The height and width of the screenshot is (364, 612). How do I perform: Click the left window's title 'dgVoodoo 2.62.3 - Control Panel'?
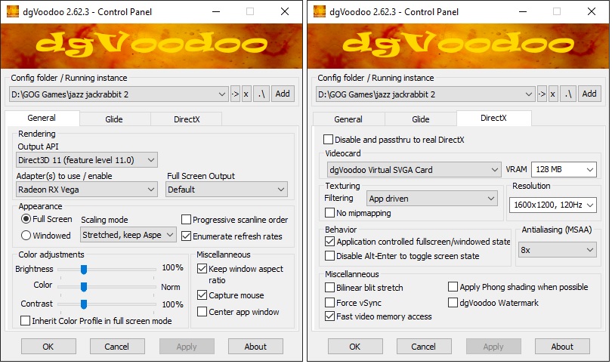87,11
